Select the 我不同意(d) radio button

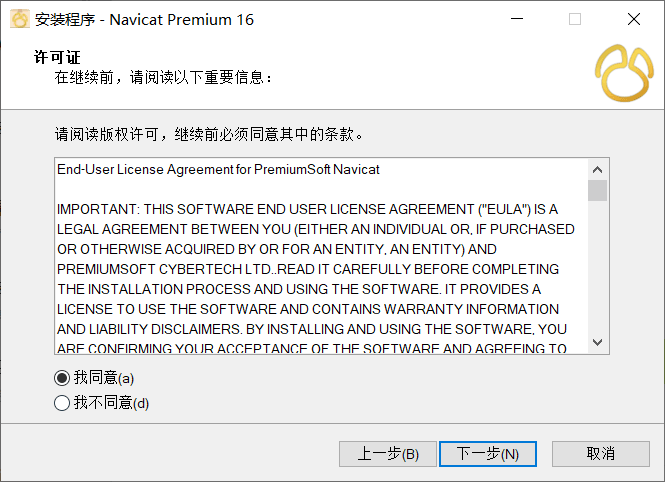62,403
